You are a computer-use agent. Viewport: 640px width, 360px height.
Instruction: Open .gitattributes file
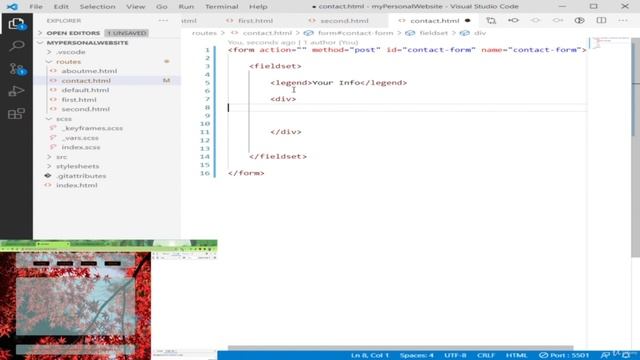pyautogui.click(x=81, y=176)
